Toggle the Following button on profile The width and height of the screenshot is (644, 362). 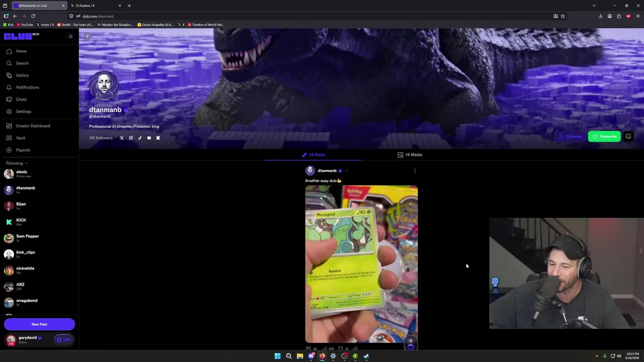click(571, 136)
